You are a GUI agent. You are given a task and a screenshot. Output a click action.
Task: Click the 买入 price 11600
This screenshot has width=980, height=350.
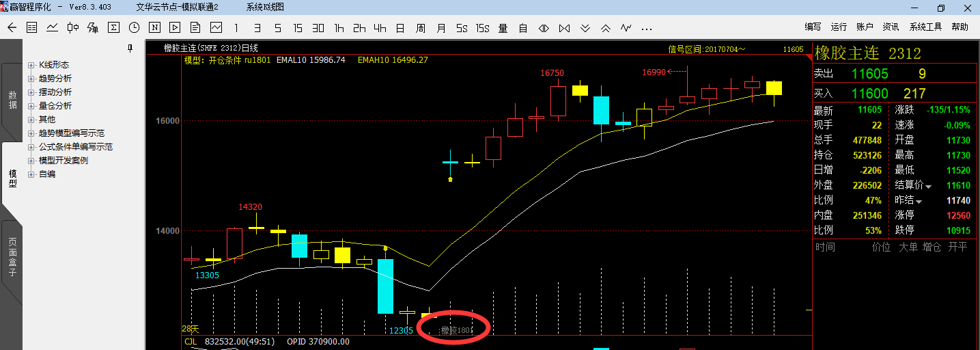pyautogui.click(x=870, y=94)
